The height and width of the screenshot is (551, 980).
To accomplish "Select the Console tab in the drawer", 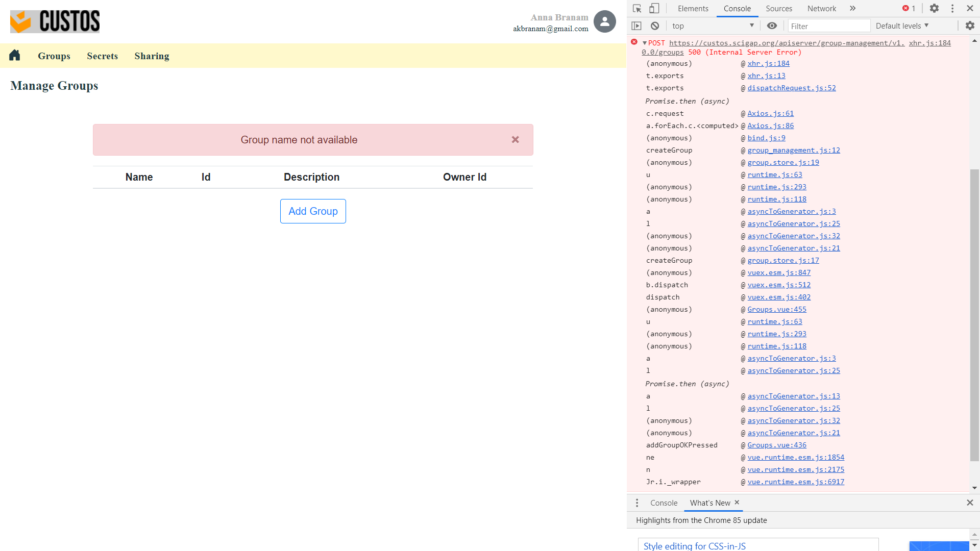I will click(x=664, y=503).
